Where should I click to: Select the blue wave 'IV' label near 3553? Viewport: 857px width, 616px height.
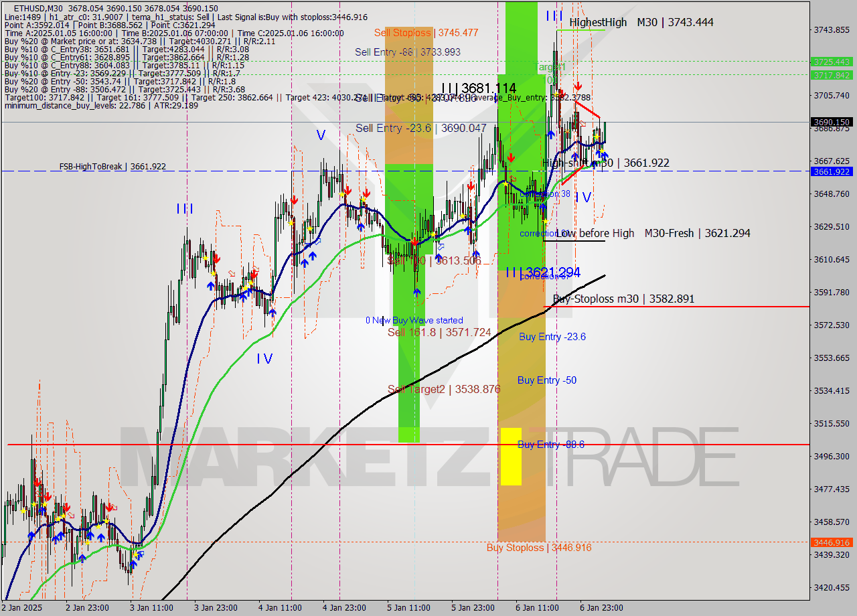(x=264, y=359)
